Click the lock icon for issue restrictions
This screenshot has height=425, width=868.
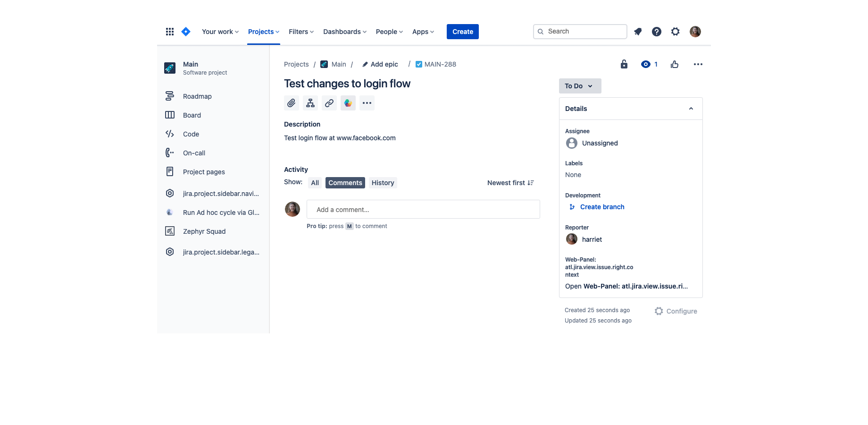click(x=624, y=64)
